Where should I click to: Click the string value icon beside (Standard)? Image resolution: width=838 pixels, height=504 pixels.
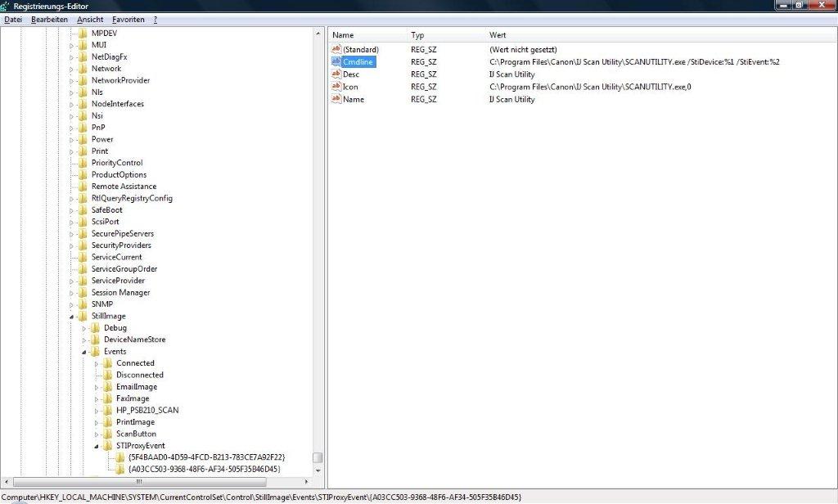coord(335,49)
